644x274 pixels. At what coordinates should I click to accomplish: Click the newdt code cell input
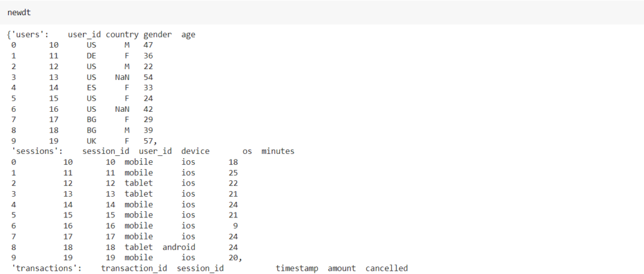[19, 13]
